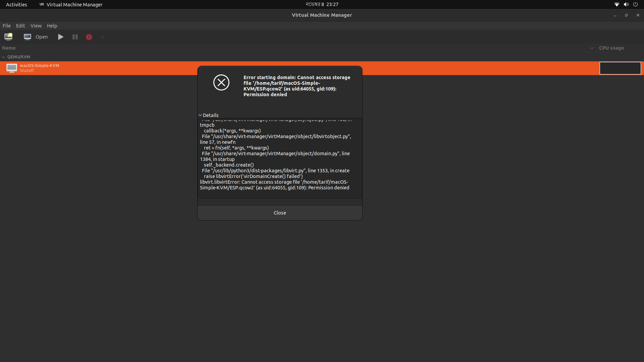Click the Open console button
The width and height of the screenshot is (644, 362).
pyautogui.click(x=41, y=37)
